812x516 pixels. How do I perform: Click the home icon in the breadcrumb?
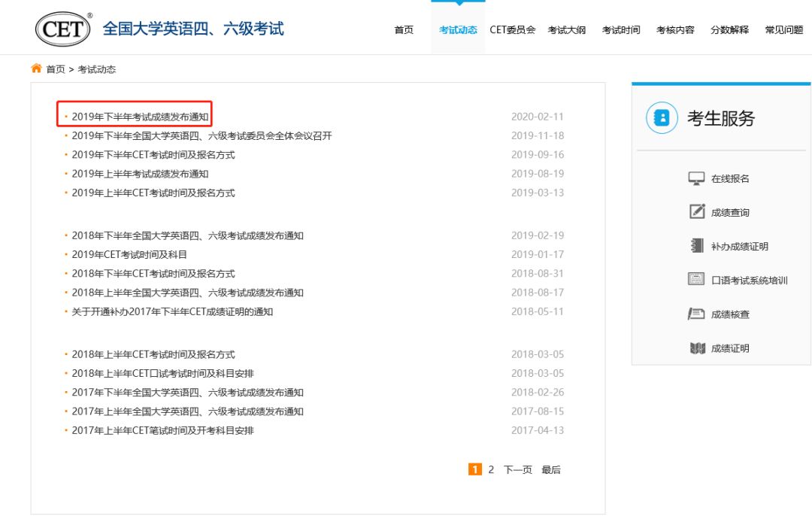pyautogui.click(x=35, y=68)
